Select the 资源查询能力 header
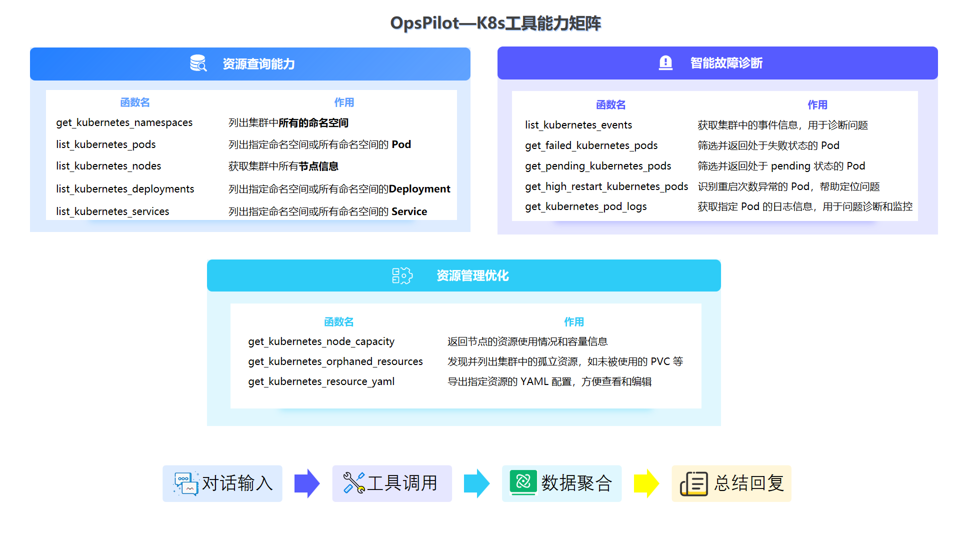Screen dimensions: 960x540 click(250, 64)
